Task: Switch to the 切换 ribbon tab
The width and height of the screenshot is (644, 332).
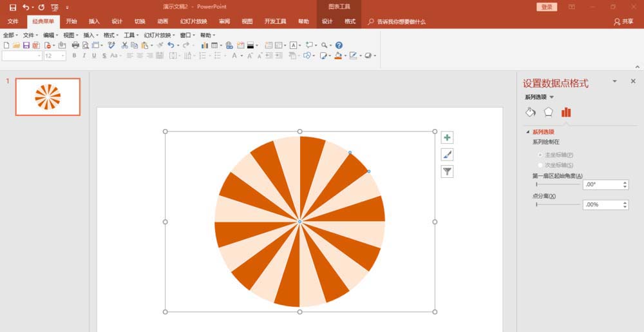Action: pyautogui.click(x=140, y=22)
